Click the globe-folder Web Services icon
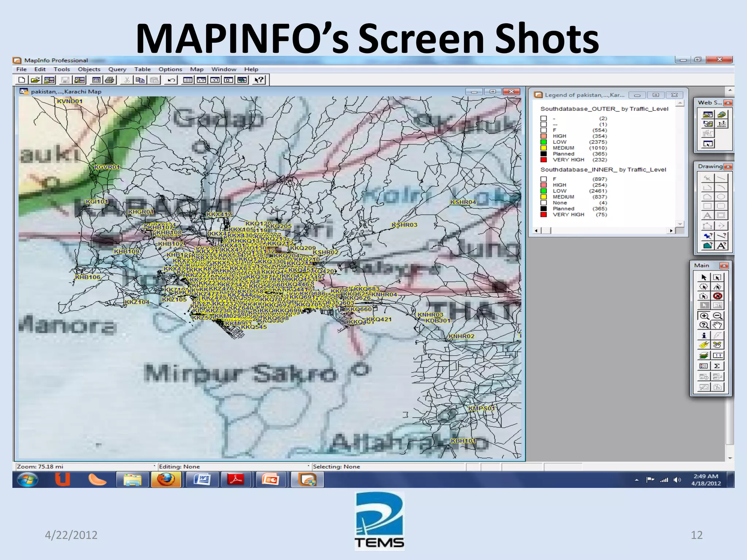Screen dimensions: 747x560 (721, 114)
